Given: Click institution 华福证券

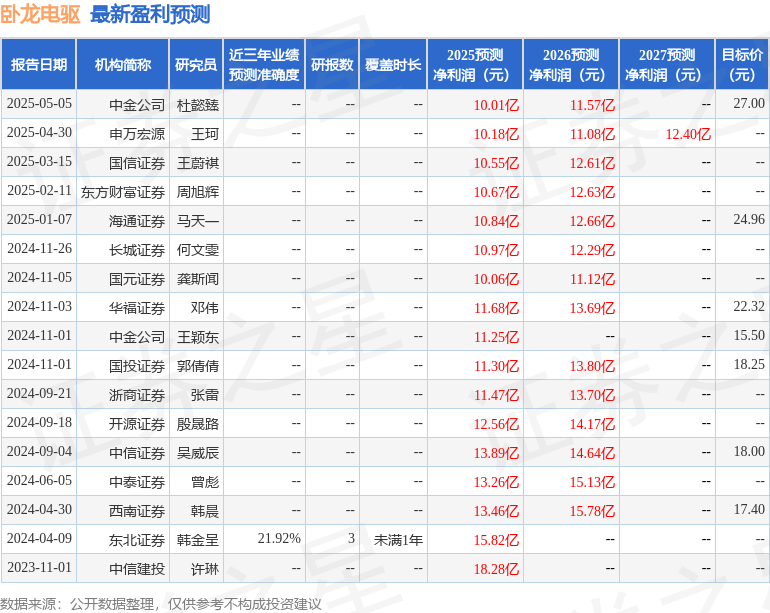Looking at the screenshot, I should (x=137, y=308).
